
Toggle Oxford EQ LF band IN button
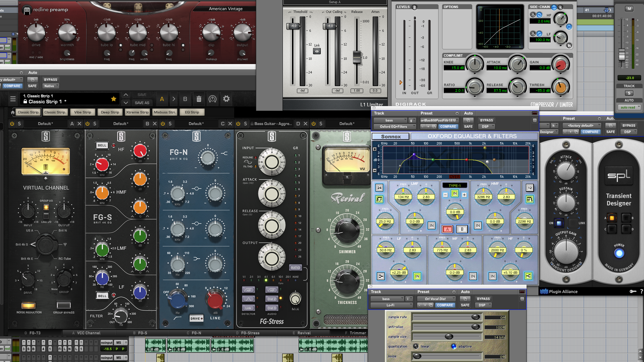point(417,276)
